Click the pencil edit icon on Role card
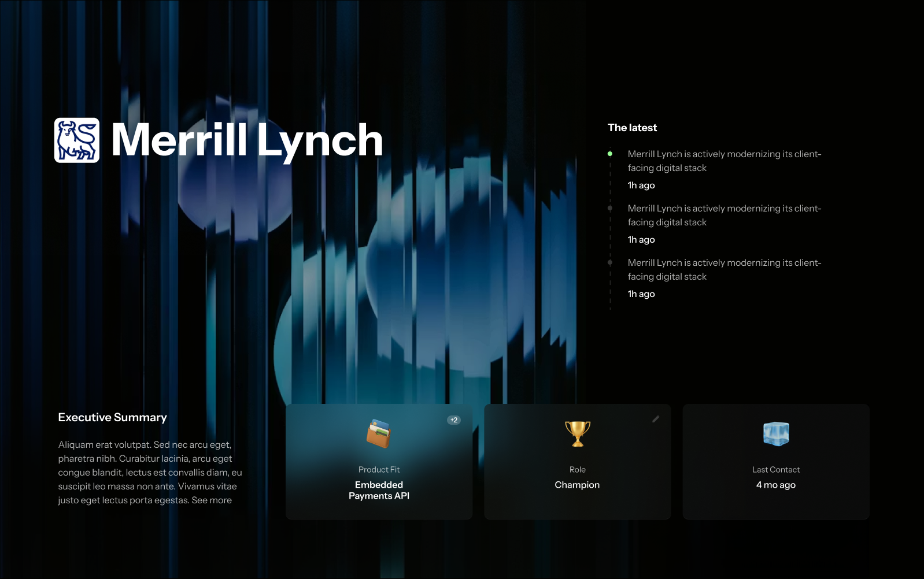This screenshot has width=924, height=579. (x=656, y=419)
